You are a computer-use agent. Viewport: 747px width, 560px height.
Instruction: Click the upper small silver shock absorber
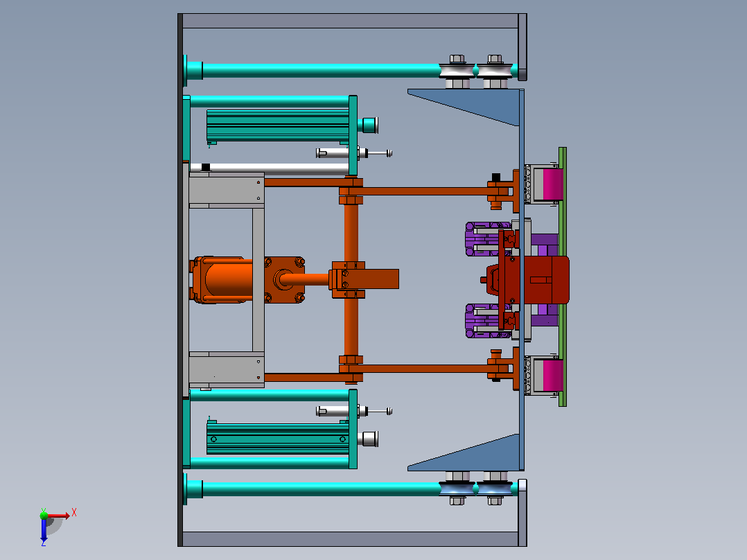tap(354, 153)
